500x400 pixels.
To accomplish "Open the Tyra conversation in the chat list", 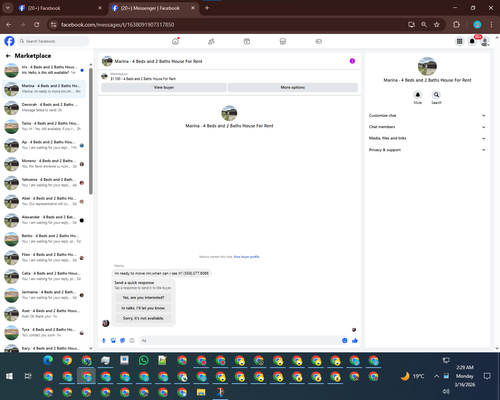I will (44, 332).
